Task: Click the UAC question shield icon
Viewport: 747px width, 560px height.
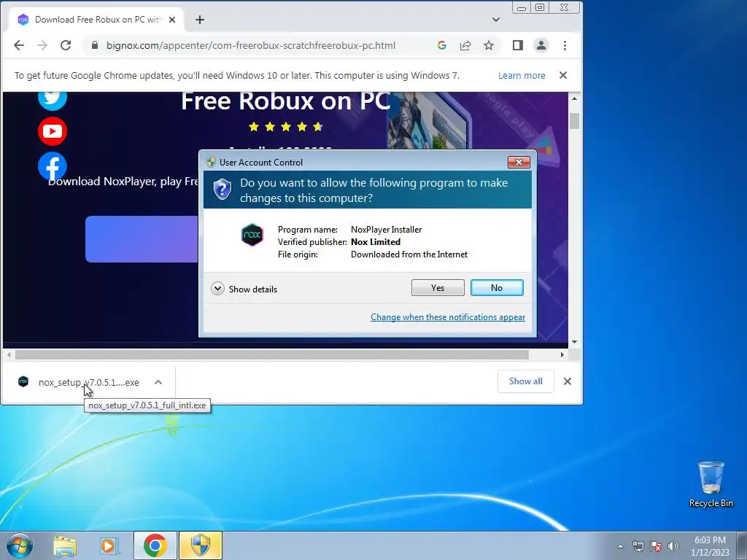Action: point(222,190)
